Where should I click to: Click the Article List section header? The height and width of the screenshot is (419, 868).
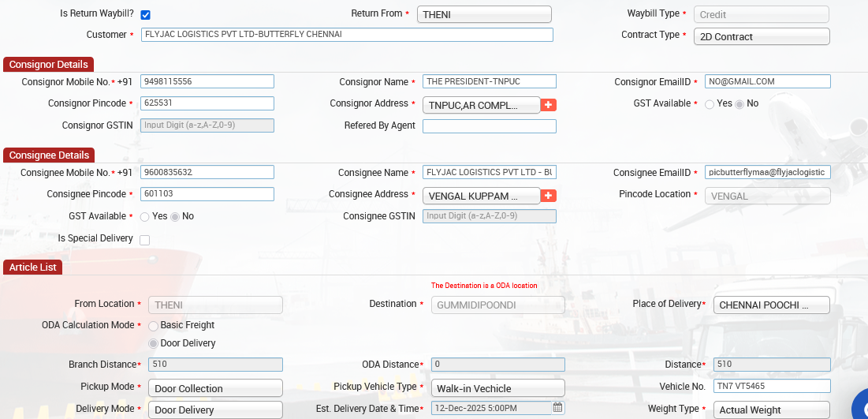33,267
